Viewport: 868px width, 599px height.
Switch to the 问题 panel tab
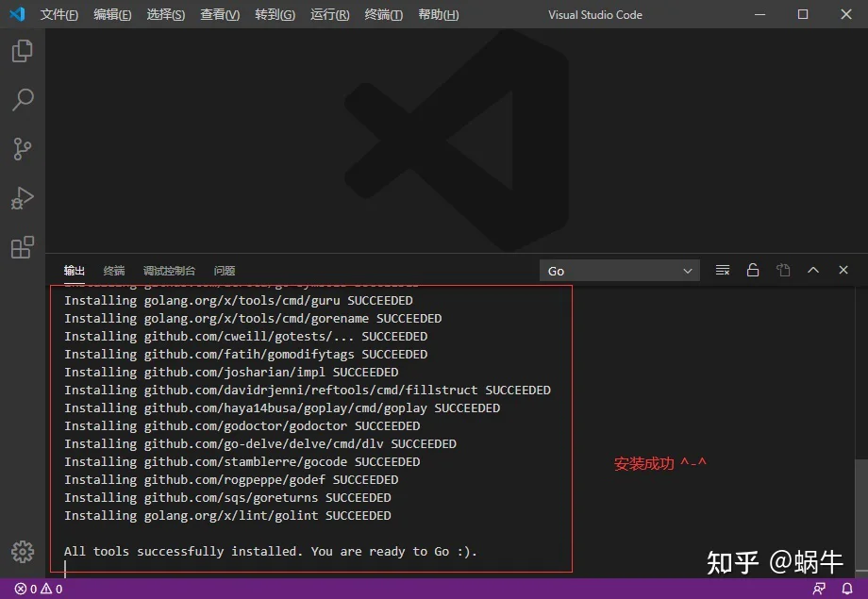coord(225,271)
